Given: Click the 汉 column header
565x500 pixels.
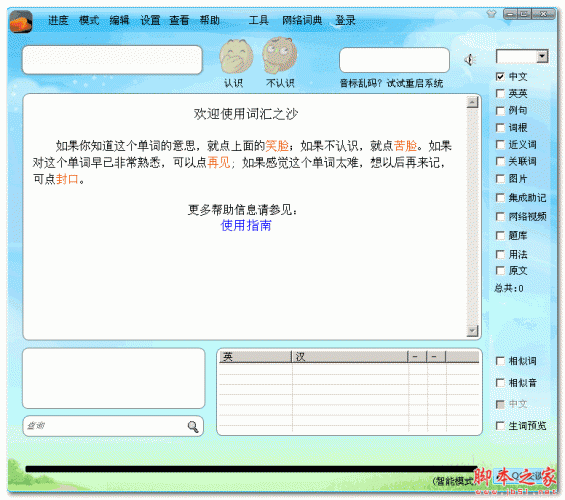Looking at the screenshot, I should 350,357.
